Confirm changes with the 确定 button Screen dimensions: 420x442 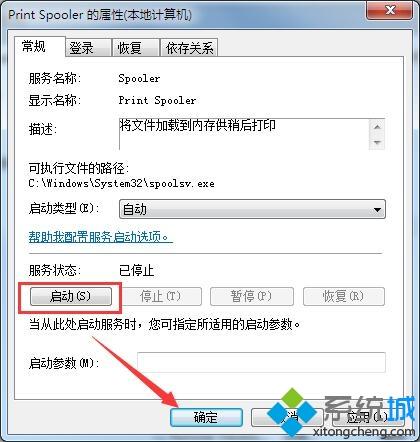[206, 417]
